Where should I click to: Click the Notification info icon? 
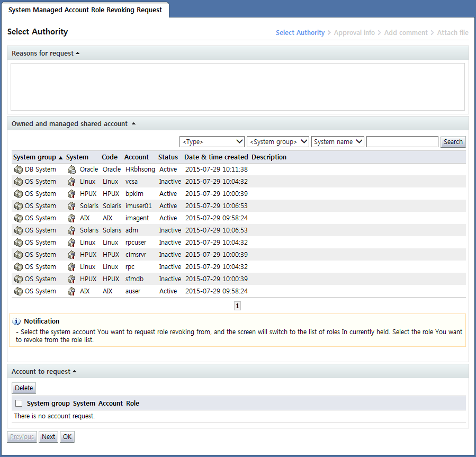[16, 321]
